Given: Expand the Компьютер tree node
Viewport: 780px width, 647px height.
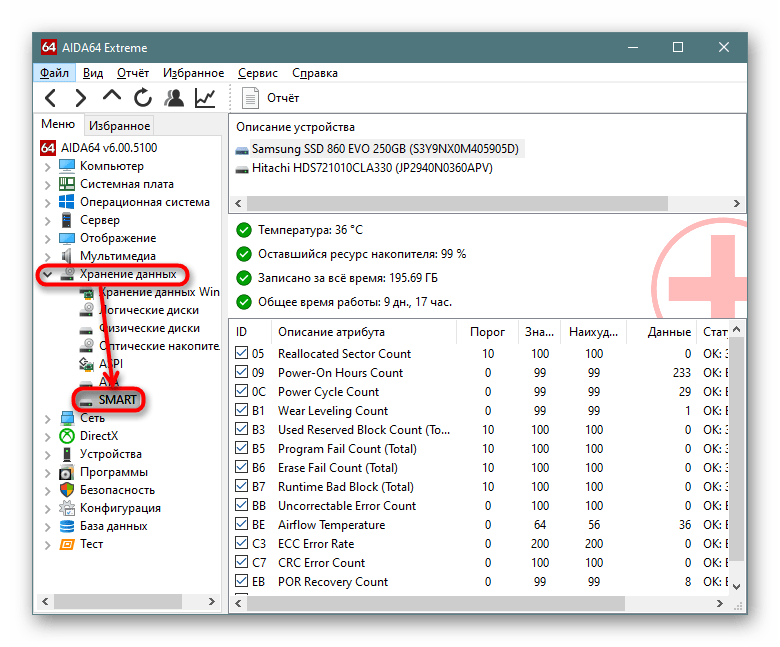Looking at the screenshot, I should 47,166.
